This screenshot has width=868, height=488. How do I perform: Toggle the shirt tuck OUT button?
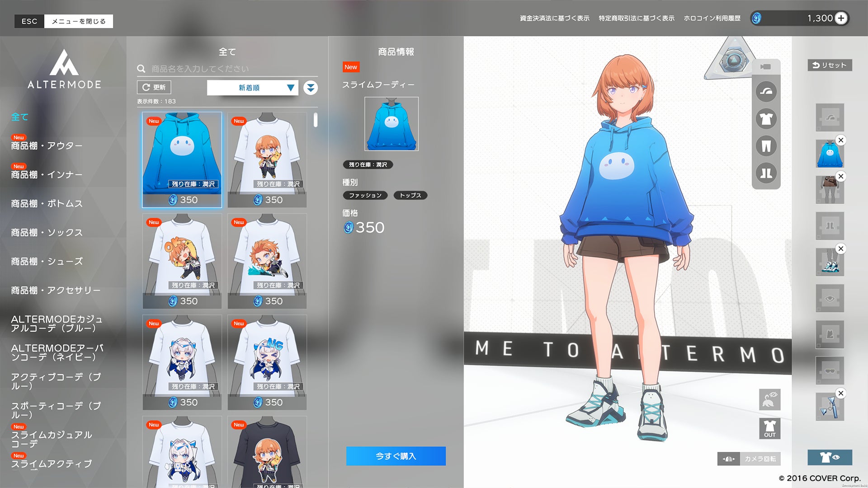click(769, 428)
